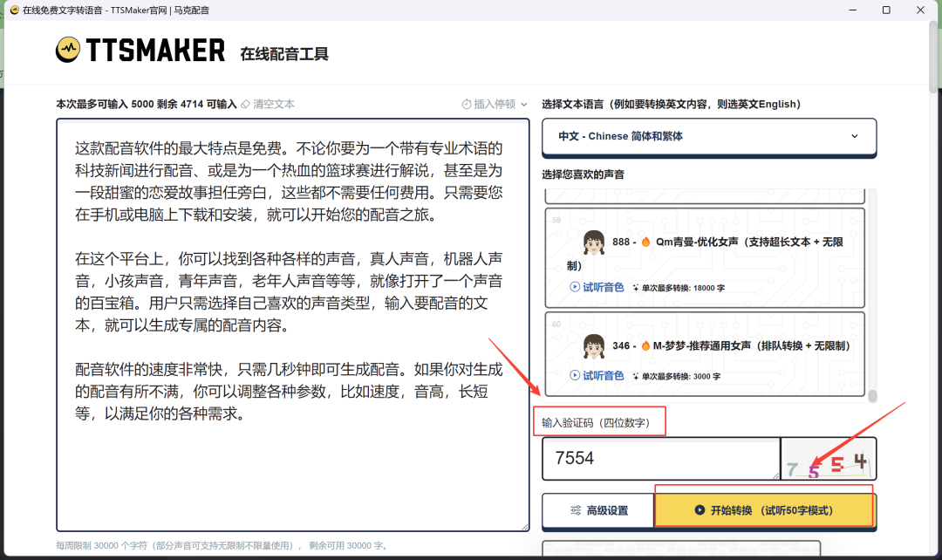Click the TTSMaker round logo icon
Image resolution: width=942 pixels, height=560 pixels.
[68, 50]
